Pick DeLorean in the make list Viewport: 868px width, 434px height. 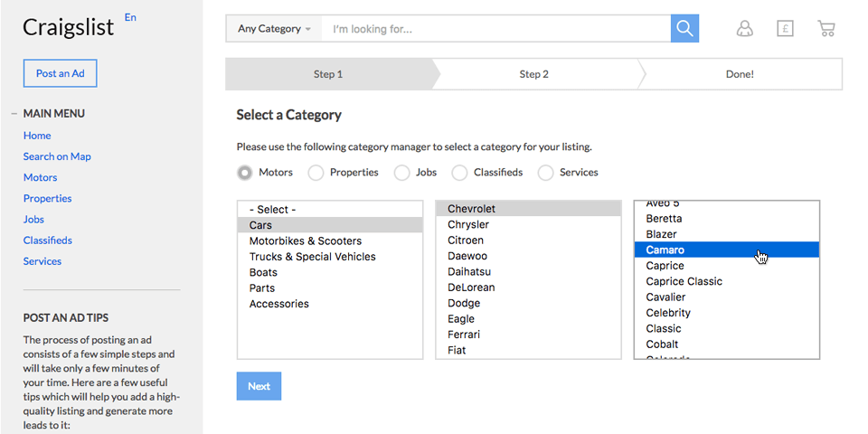click(529, 288)
